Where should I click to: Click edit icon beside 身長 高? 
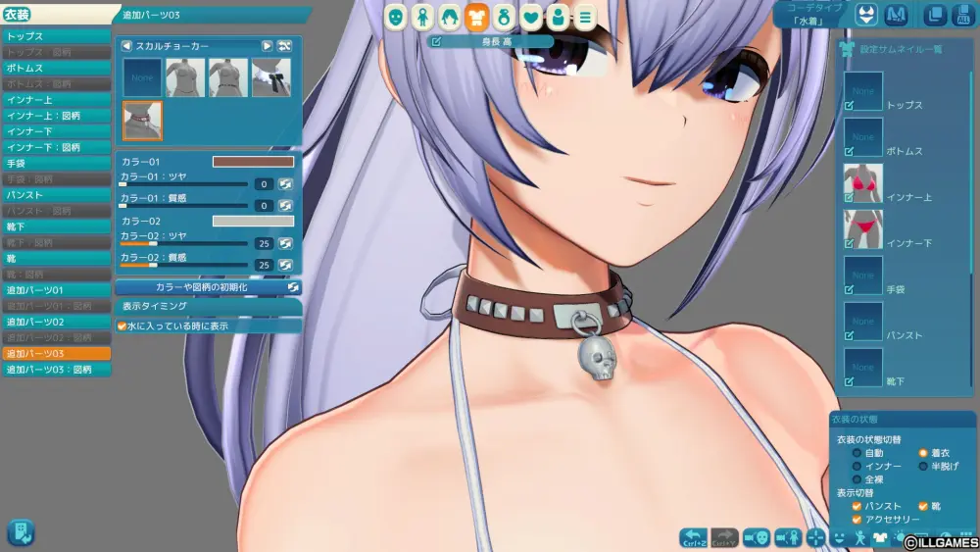(436, 42)
